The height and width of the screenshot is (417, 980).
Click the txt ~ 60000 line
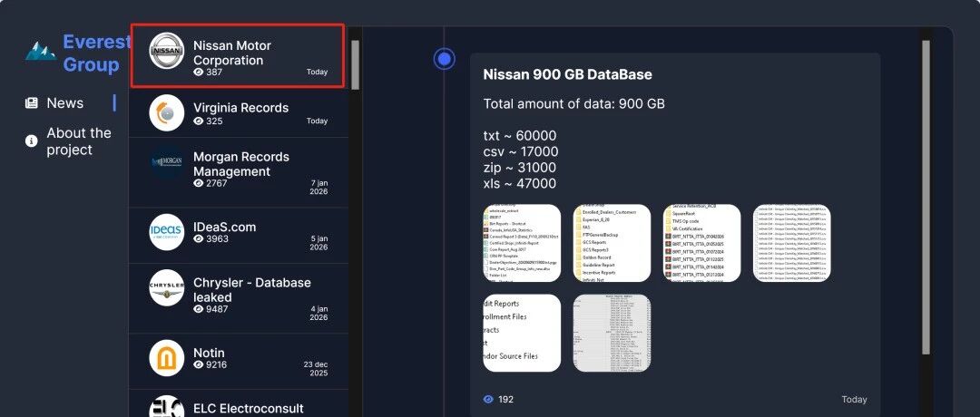pyautogui.click(x=519, y=136)
